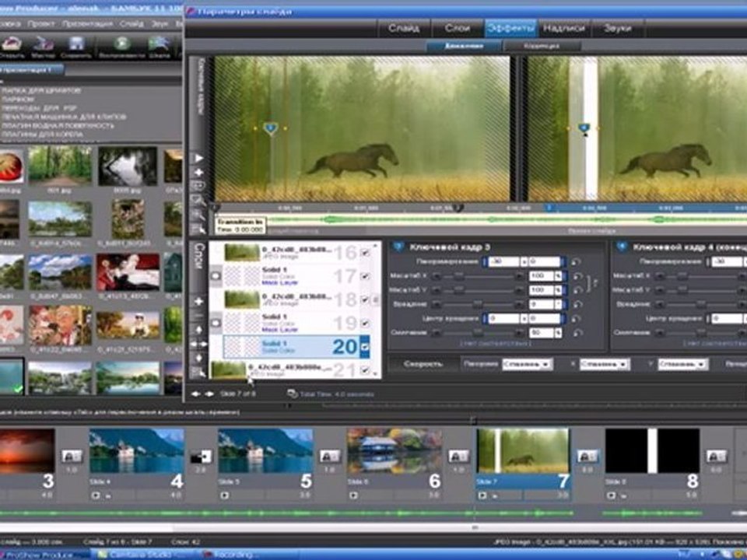Viewport: 747px width, 560px height.
Task: Go to next slide with right arrow
Action: (209, 394)
